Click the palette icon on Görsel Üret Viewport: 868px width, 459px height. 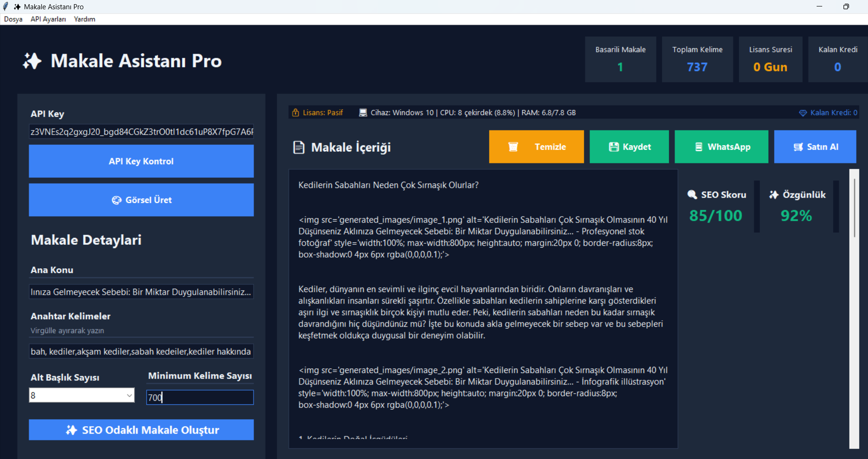[x=117, y=200]
